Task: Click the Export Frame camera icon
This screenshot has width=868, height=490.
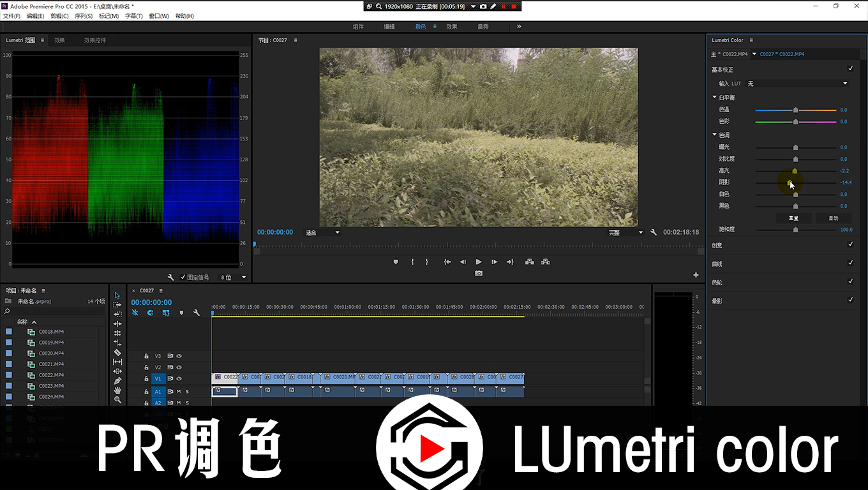Action: (x=479, y=273)
